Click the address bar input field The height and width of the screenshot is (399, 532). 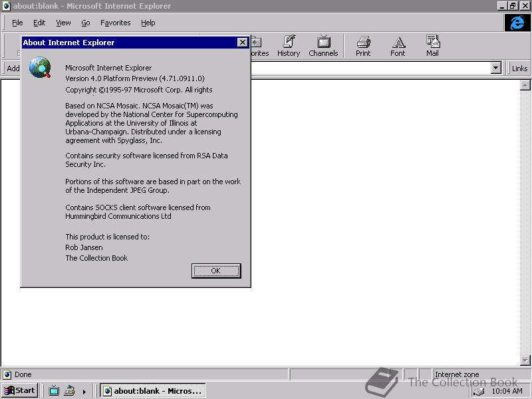tap(370, 68)
